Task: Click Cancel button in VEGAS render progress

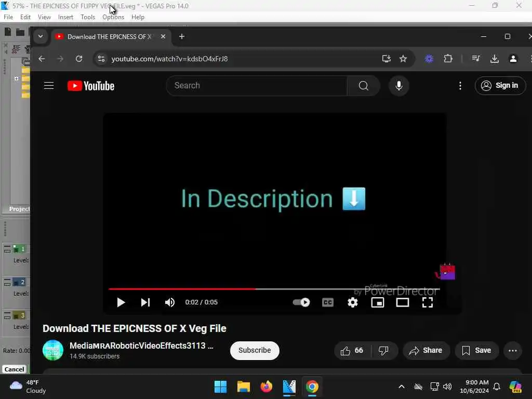Action: [x=14, y=369]
